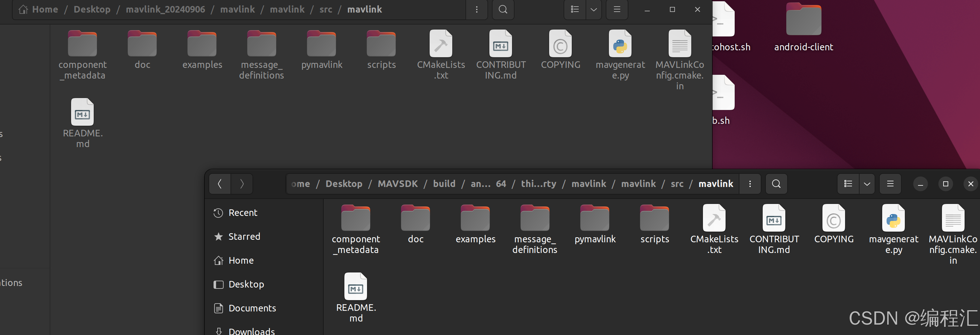The image size is (980, 335).
Task: Open path options menu in mavlink_20240906 window
Action: coord(477,9)
